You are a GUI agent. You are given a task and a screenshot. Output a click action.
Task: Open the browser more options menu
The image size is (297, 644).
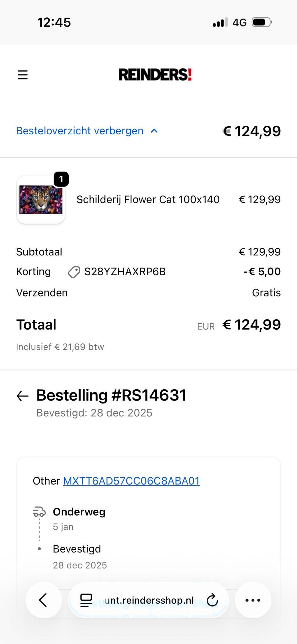point(253,600)
